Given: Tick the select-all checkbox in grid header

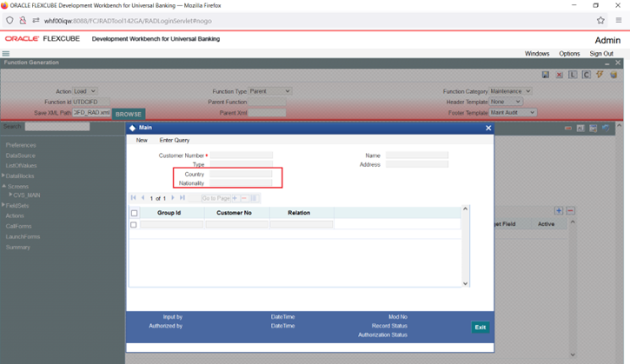Looking at the screenshot, I should (134, 213).
